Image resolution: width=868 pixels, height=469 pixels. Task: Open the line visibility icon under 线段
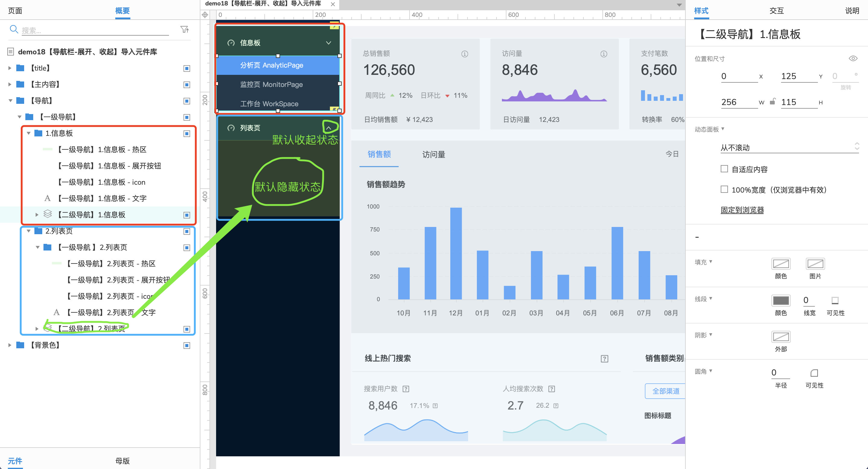[x=835, y=300]
